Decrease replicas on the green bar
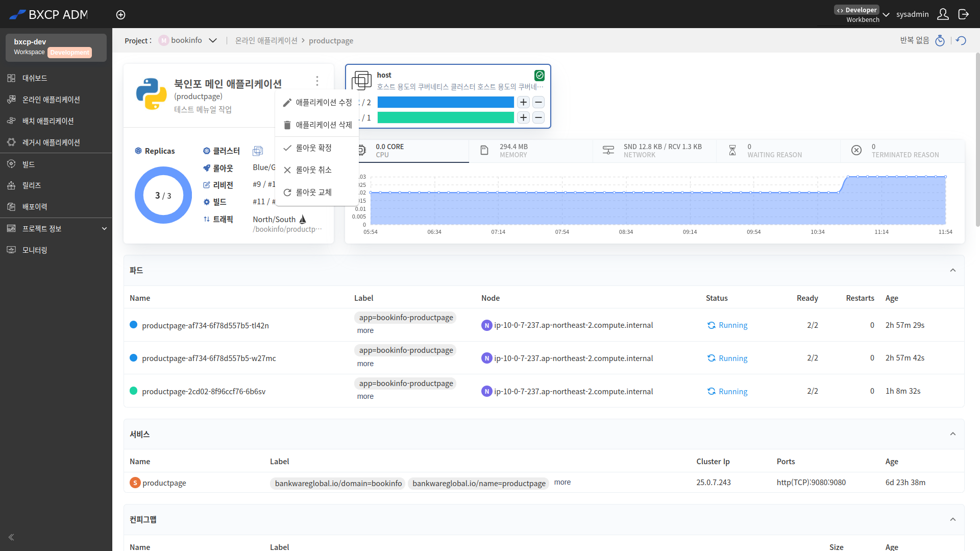Viewport: 980px width, 551px height. pos(538,117)
